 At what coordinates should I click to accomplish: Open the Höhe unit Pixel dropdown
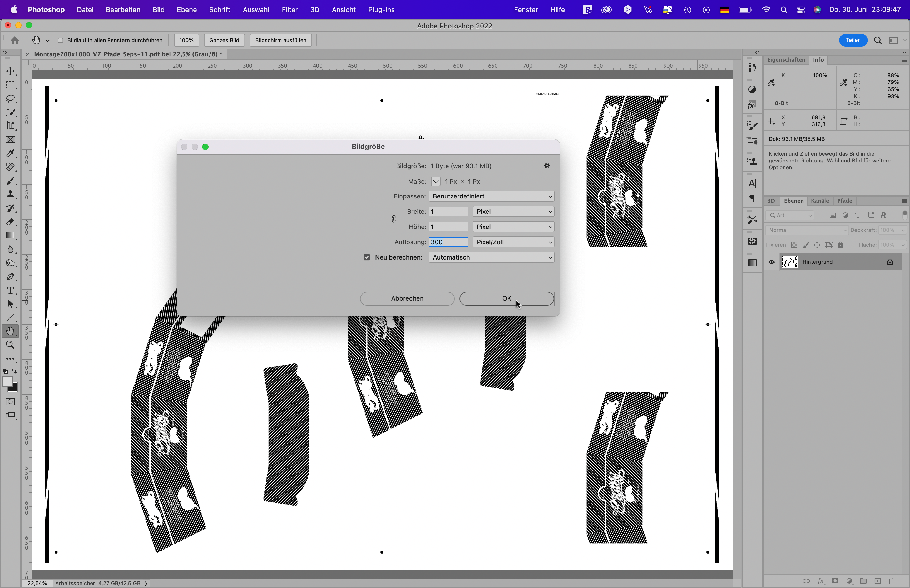click(x=513, y=227)
